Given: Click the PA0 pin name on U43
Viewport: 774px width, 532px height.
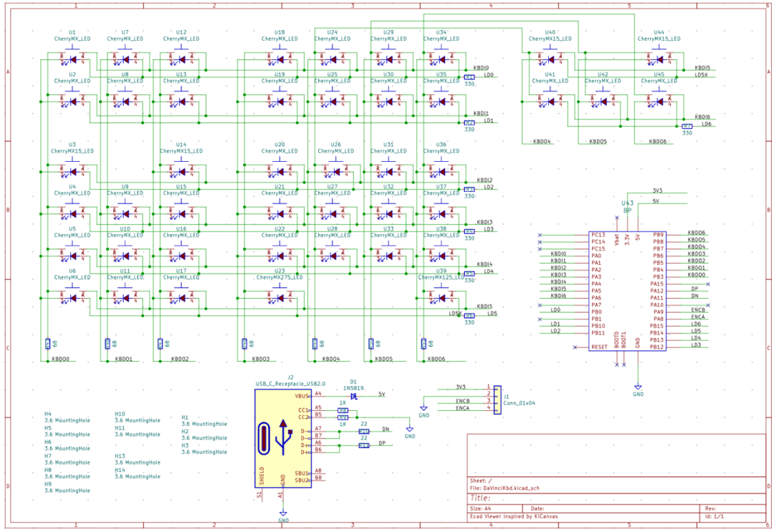Looking at the screenshot, I should coord(596,256).
